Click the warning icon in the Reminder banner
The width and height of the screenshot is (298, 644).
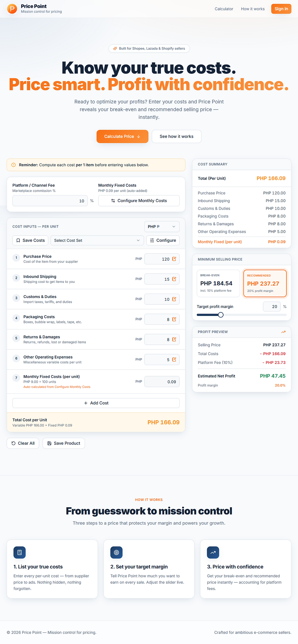[13, 165]
